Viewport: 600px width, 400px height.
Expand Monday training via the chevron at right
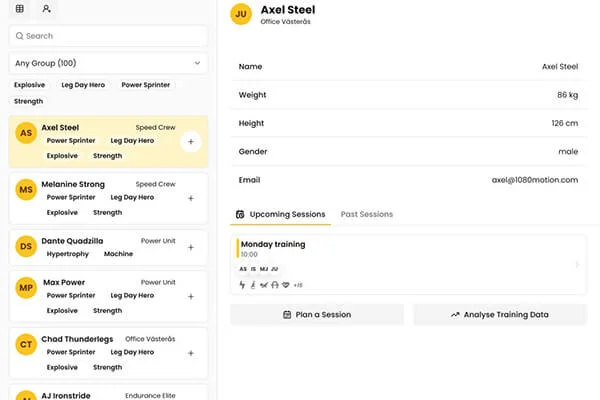[x=577, y=264]
